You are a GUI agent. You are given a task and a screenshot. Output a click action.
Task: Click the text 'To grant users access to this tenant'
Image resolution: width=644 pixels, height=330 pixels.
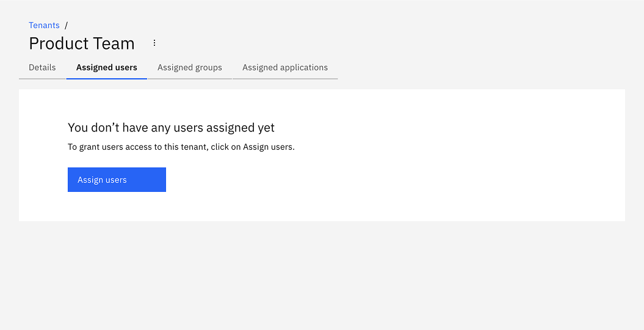coord(138,147)
